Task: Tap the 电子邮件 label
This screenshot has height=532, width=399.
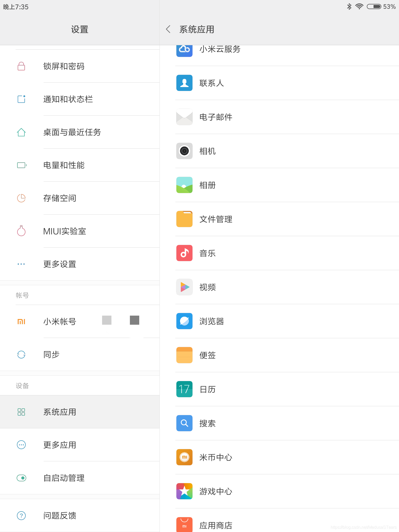Action: [216, 117]
